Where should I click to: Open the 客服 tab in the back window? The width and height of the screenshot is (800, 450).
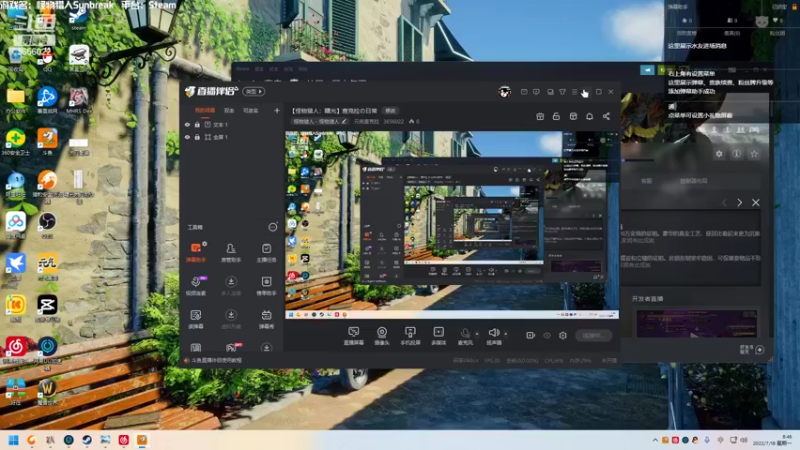pos(646,181)
